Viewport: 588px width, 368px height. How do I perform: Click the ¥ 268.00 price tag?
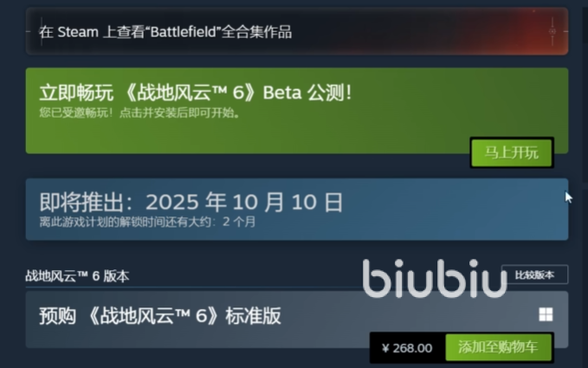click(x=407, y=348)
